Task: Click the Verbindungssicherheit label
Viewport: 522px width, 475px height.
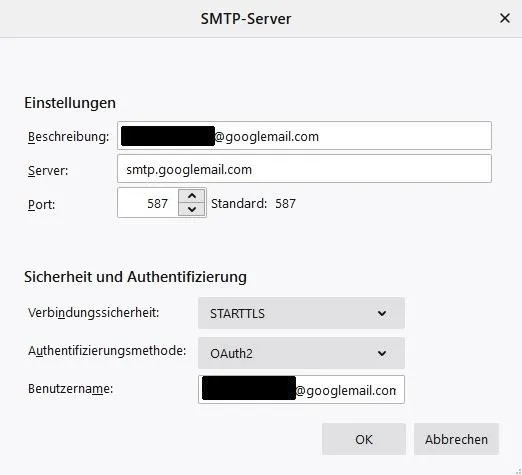Action: pyautogui.click(x=94, y=313)
